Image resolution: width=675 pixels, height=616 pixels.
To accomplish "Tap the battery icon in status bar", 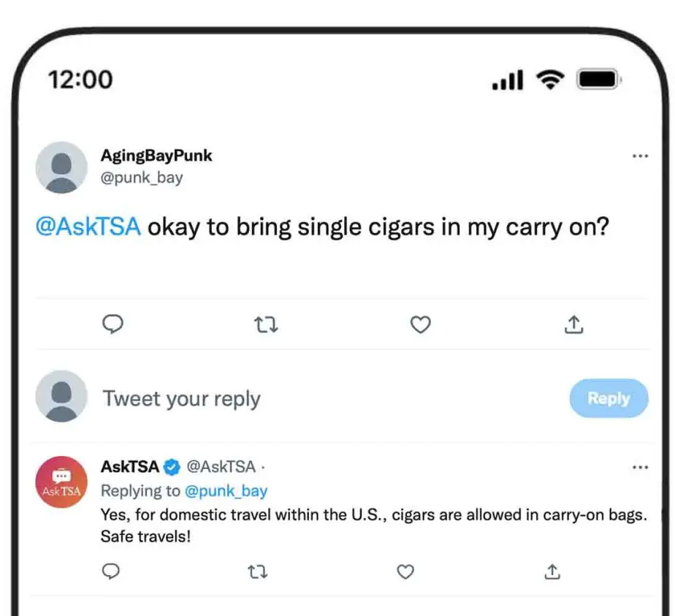I will pos(599,80).
